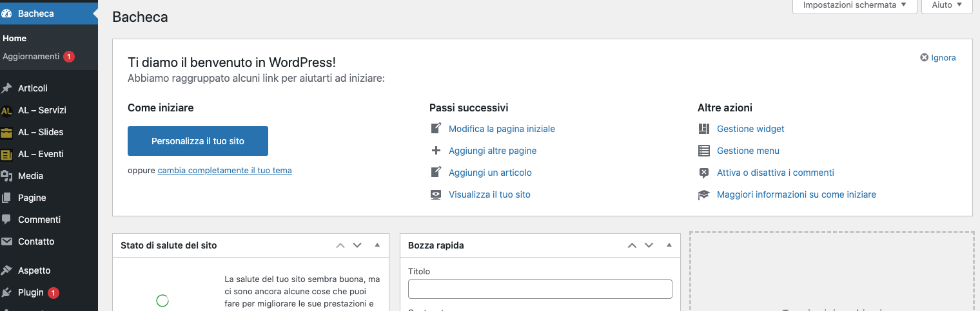Move Bozza rapida panel up arrow
The width and height of the screenshot is (980, 311).
[x=632, y=245]
